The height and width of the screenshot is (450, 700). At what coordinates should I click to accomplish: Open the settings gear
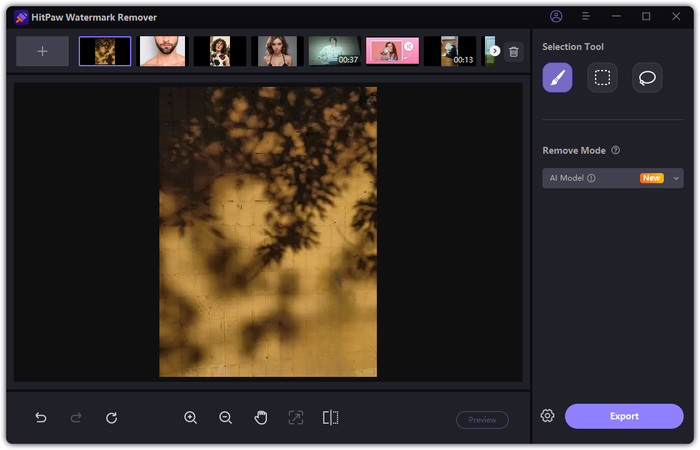pyautogui.click(x=547, y=416)
